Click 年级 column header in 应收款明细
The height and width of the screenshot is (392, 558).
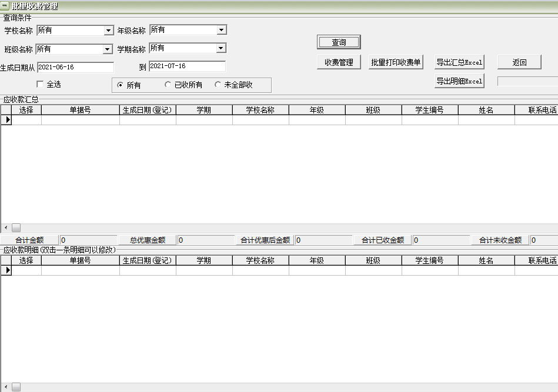click(x=317, y=261)
